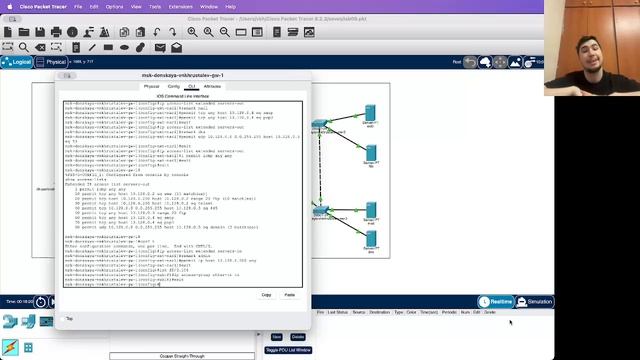The width and height of the screenshot is (640, 360).
Task: Open the Help menu
Action: (x=230, y=7)
